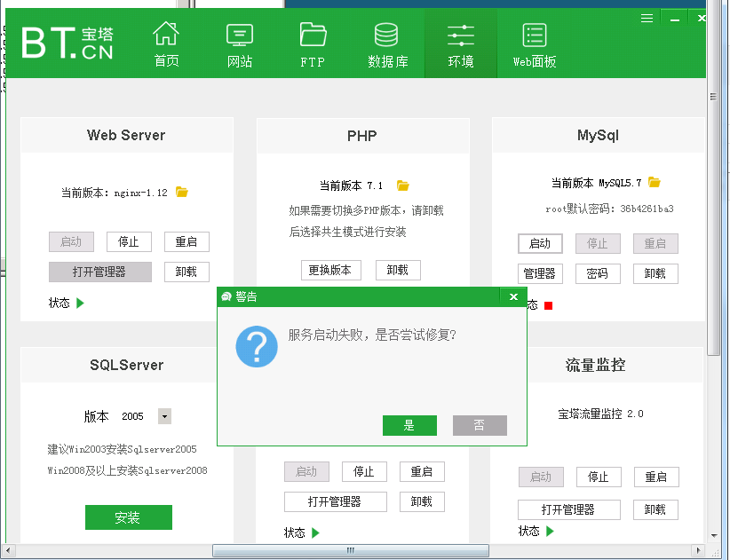The image size is (730, 560).
Task: Click 重启 in the panel beneath the warning dialog
Action: pyautogui.click(x=422, y=471)
